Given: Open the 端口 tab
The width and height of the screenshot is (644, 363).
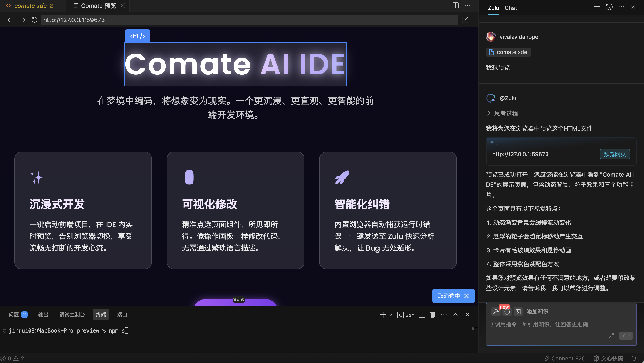Looking at the screenshot, I should coord(122,315).
